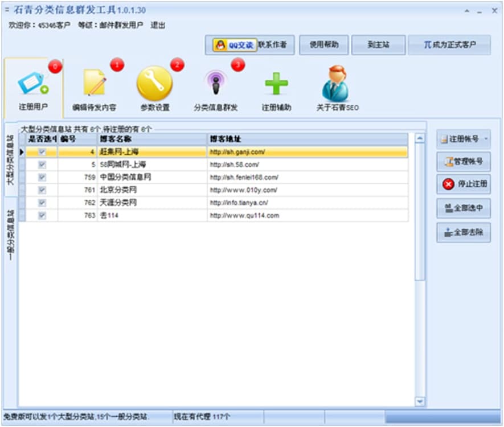Click number cell 763
Viewport: 504px width, 427px height.
(77, 216)
